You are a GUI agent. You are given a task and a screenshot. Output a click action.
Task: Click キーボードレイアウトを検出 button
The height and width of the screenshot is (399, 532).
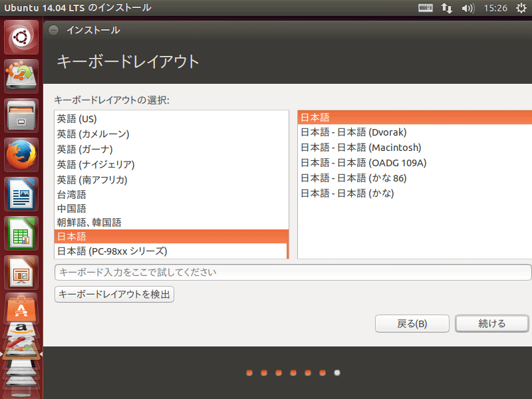tap(114, 294)
